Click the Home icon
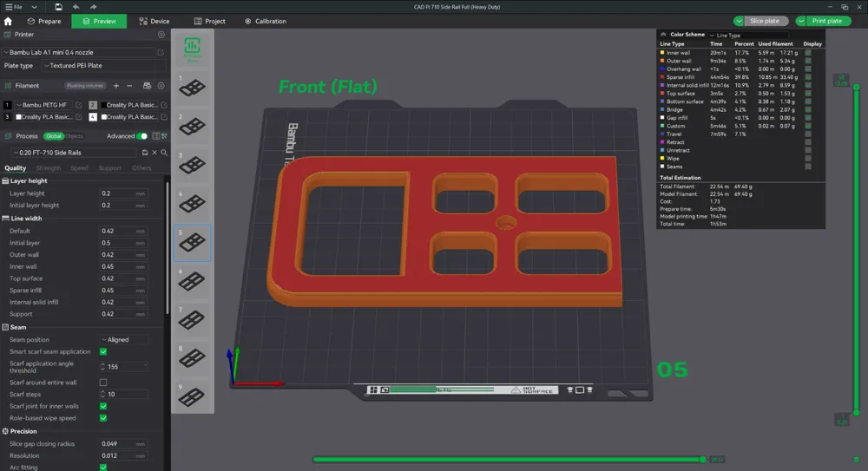Viewport: 868px width, 471px height. [x=8, y=21]
